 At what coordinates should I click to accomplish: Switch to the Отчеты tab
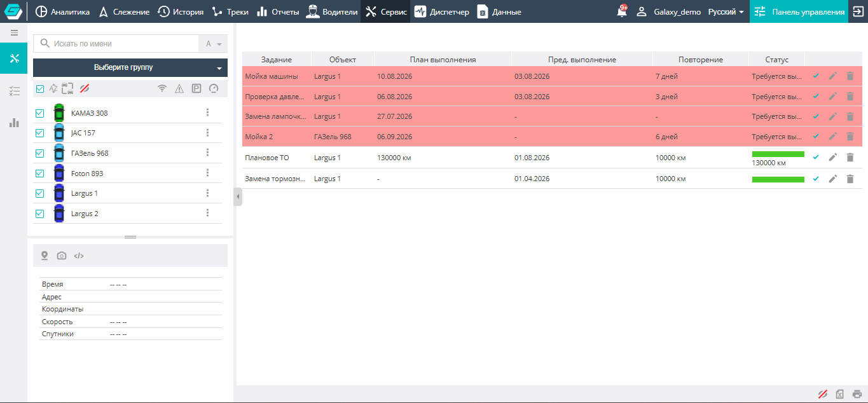[x=278, y=11]
